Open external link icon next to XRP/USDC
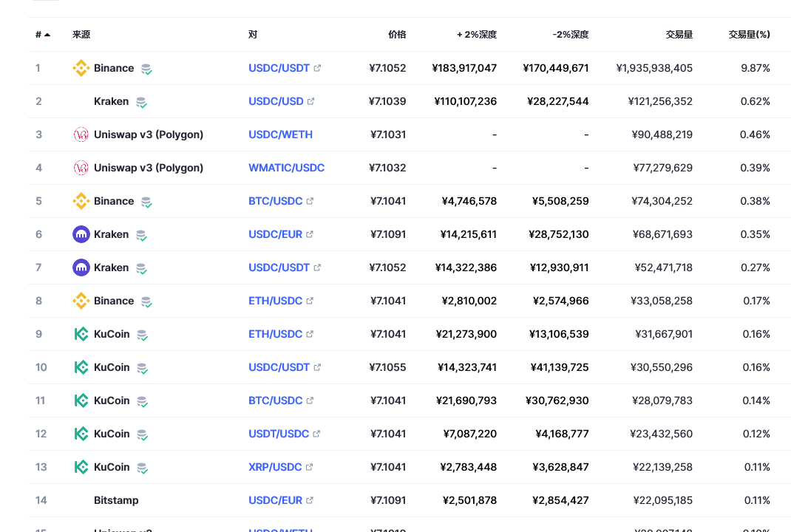 [309, 467]
